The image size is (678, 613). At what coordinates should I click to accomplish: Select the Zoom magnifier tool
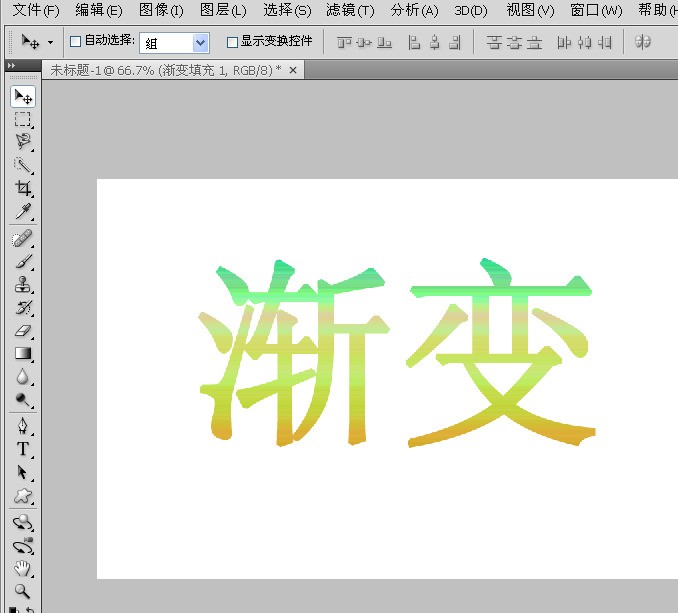(23, 591)
